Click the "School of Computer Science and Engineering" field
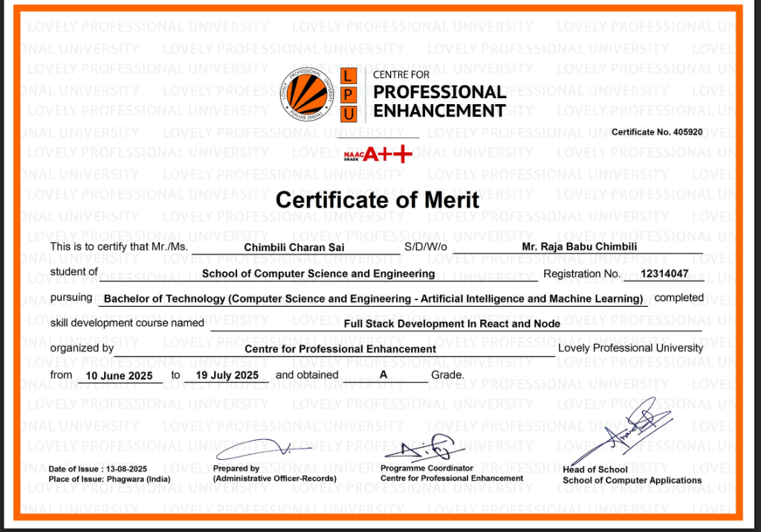 tap(318, 273)
